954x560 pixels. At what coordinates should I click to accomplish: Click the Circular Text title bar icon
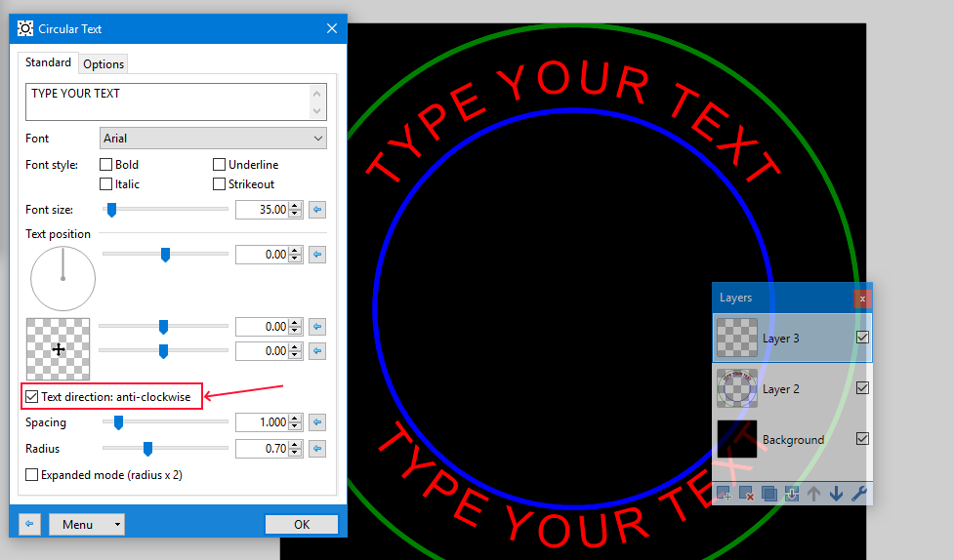(x=25, y=28)
